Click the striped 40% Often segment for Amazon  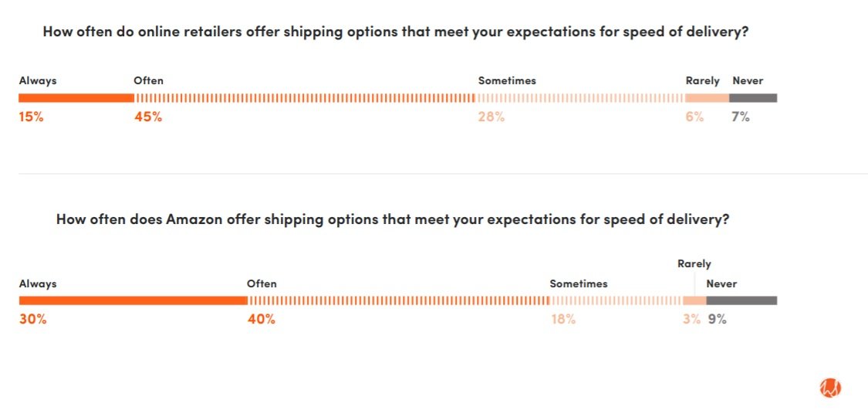pos(398,300)
